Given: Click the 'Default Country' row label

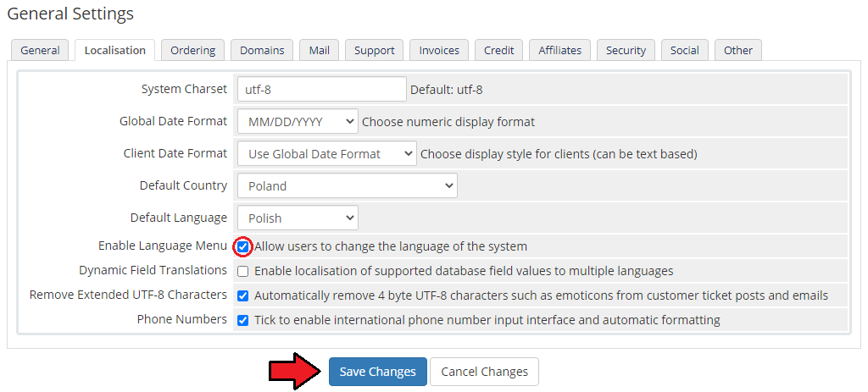Looking at the screenshot, I should [x=183, y=185].
